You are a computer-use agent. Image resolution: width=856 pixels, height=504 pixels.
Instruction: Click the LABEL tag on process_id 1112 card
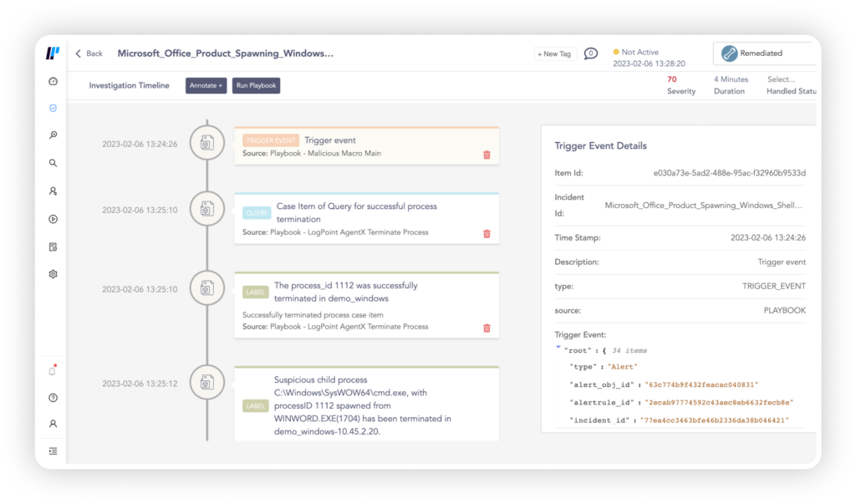(x=256, y=293)
